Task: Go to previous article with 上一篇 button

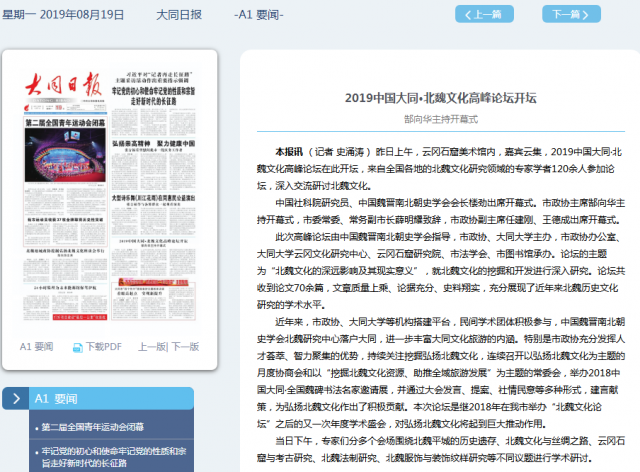Action: pyautogui.click(x=484, y=14)
